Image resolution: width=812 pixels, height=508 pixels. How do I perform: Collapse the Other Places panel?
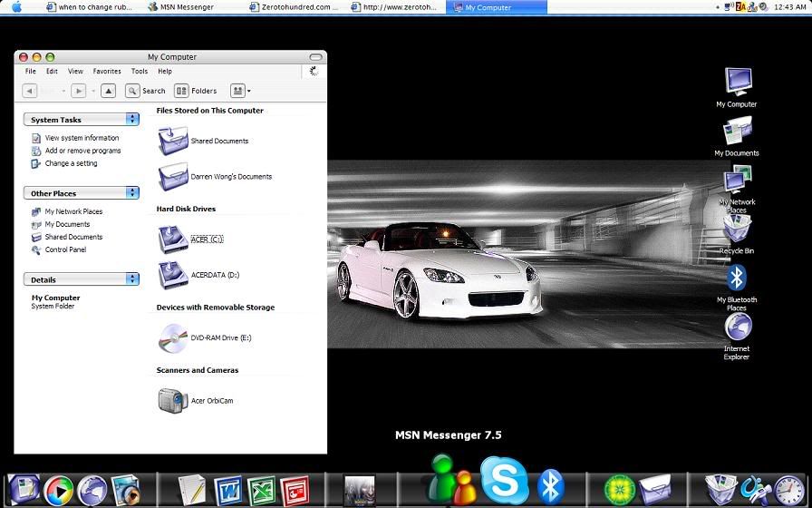coord(132,192)
